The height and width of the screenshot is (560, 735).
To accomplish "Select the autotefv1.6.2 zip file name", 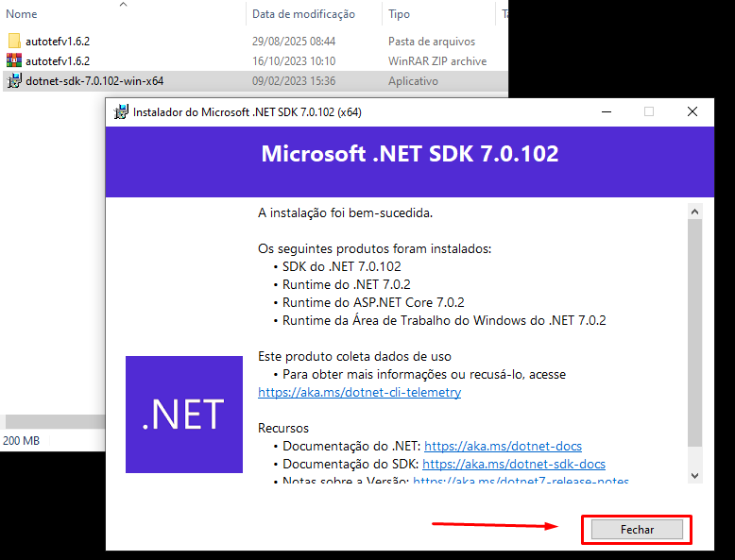I will coord(58,61).
